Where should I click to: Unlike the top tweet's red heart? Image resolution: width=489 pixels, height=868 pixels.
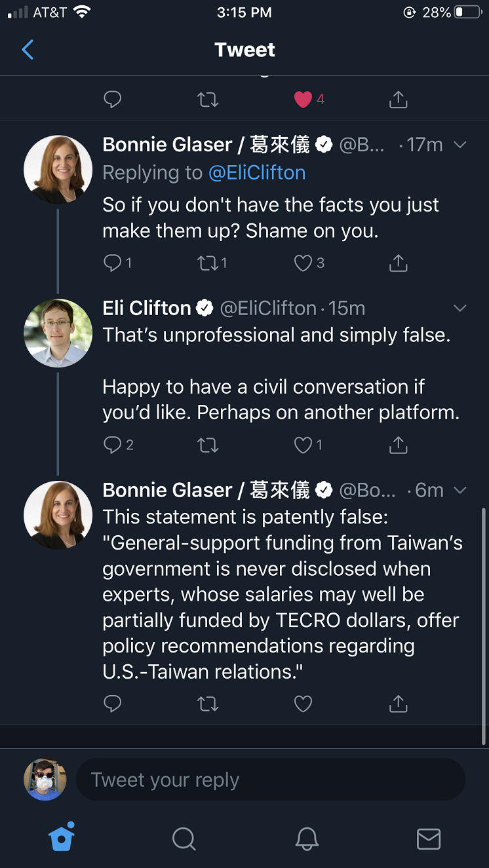[x=303, y=100]
